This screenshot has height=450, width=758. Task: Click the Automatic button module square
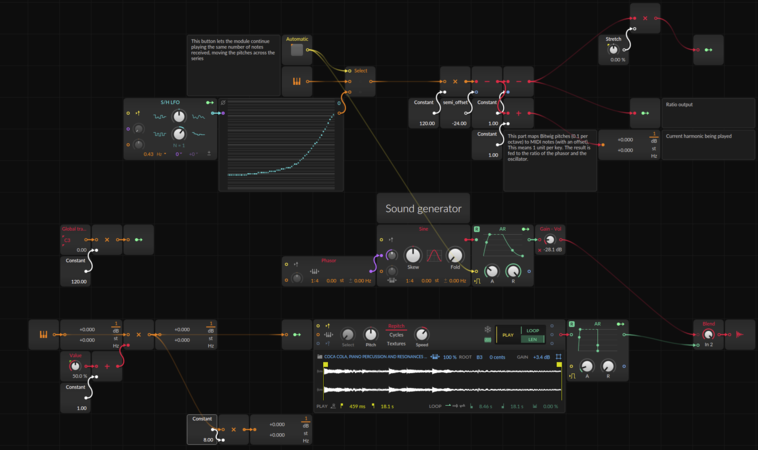tap(297, 50)
